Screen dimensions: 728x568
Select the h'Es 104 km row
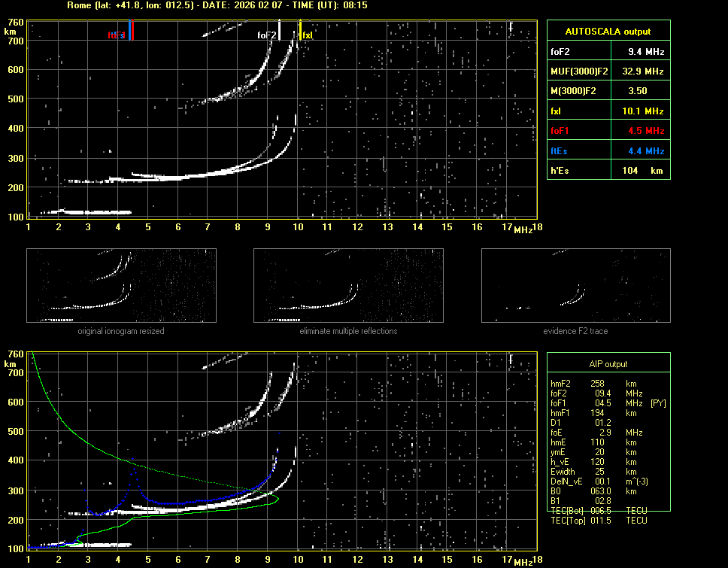point(608,171)
